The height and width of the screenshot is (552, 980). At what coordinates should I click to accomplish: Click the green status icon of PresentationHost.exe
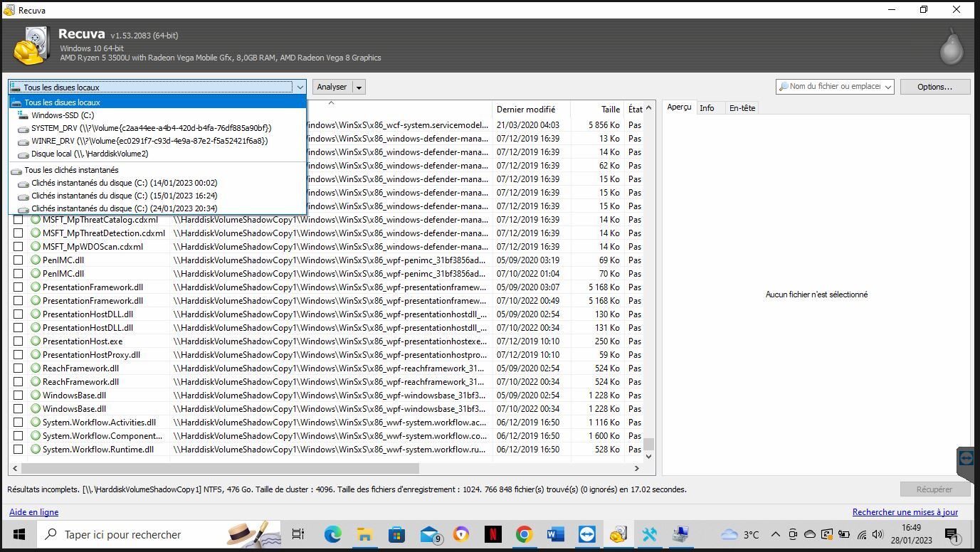coord(36,341)
